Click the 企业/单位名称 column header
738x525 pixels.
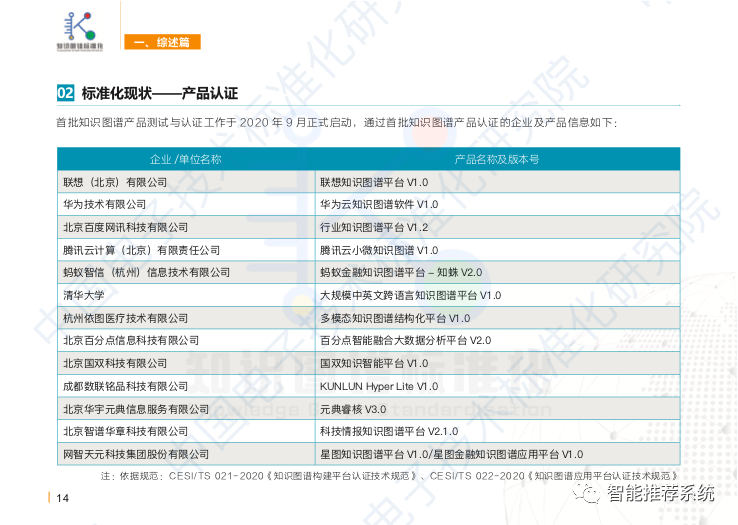185,159
